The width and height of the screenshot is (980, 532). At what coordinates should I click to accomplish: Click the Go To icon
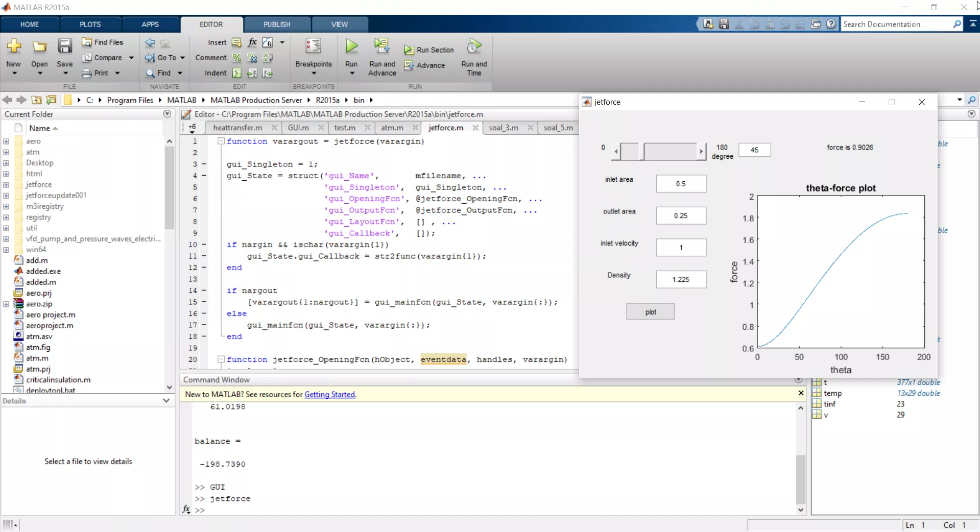[150, 58]
